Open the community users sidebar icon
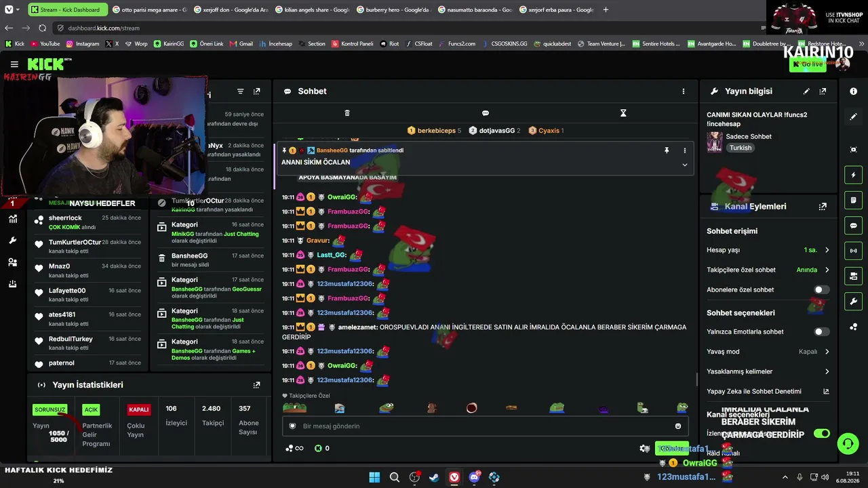This screenshot has height=488, width=868. (x=12, y=262)
